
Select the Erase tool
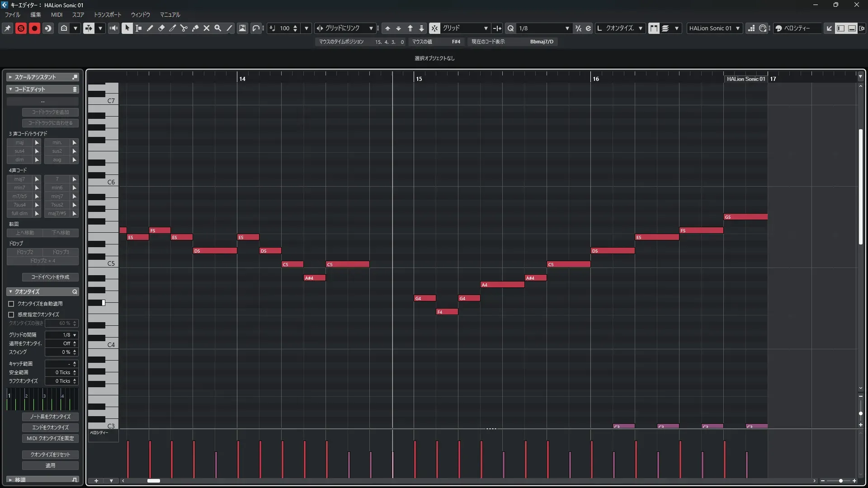161,28
